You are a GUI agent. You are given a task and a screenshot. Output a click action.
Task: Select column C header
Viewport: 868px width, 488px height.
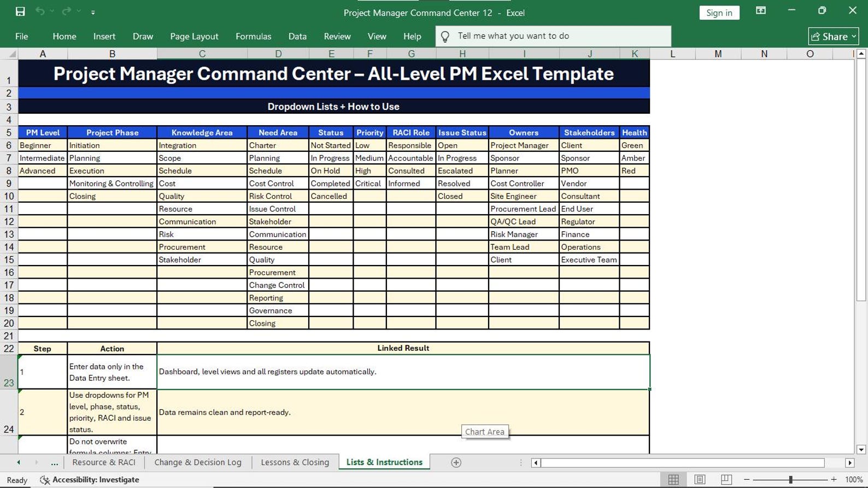tap(202, 54)
